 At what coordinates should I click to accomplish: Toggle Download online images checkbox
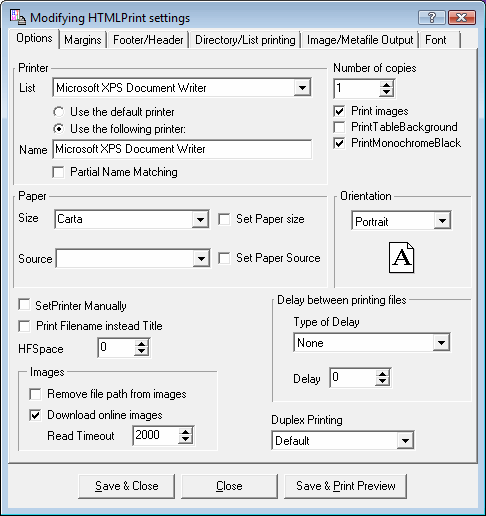[x=35, y=415]
